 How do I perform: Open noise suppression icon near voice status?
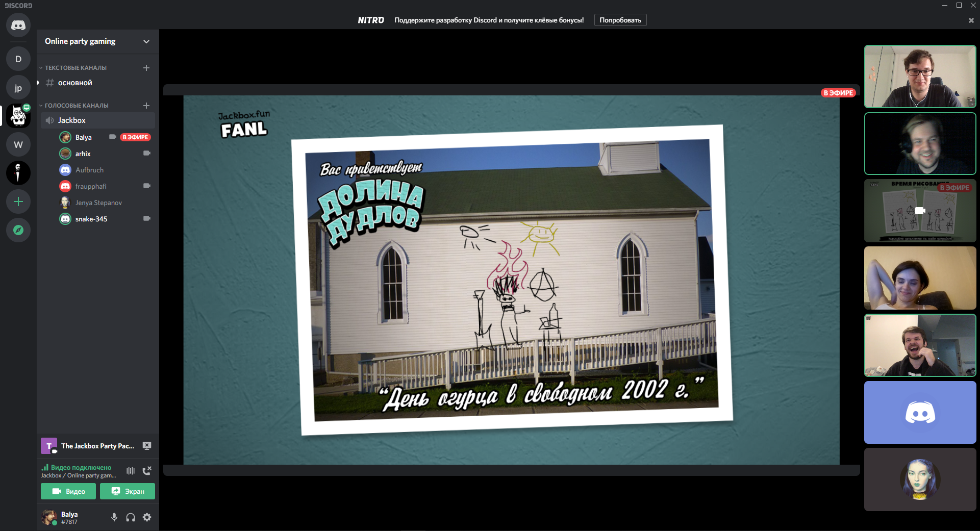click(131, 471)
